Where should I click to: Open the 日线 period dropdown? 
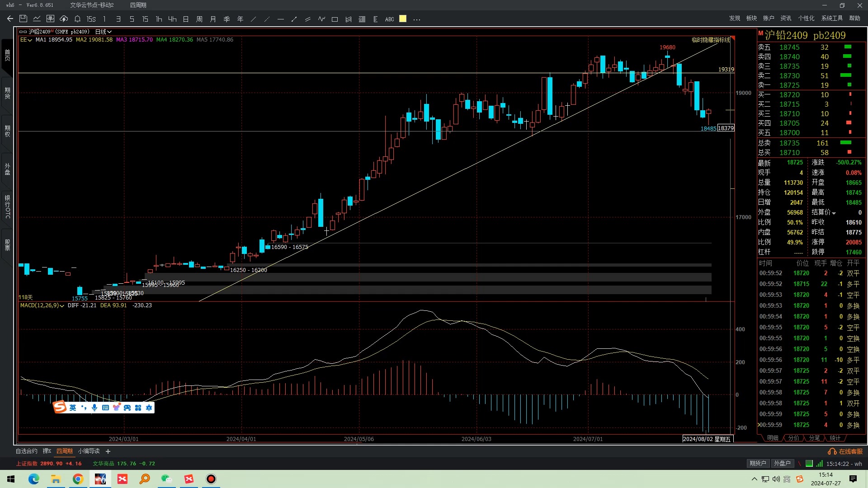point(103,32)
